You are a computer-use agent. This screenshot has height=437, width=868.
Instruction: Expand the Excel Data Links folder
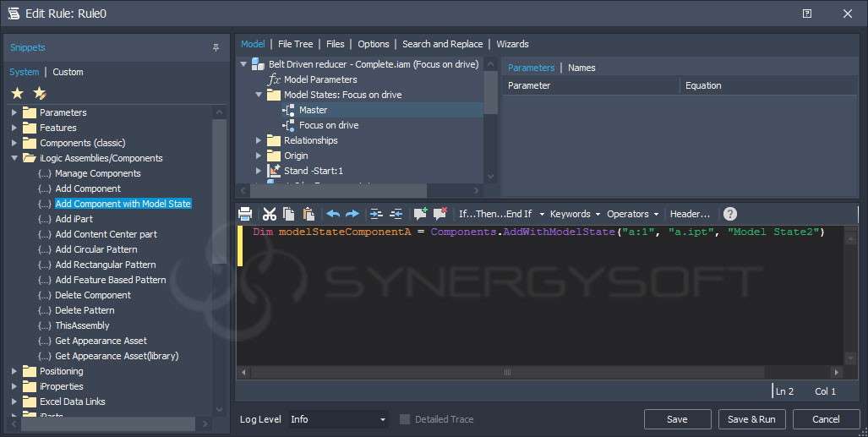pos(14,401)
